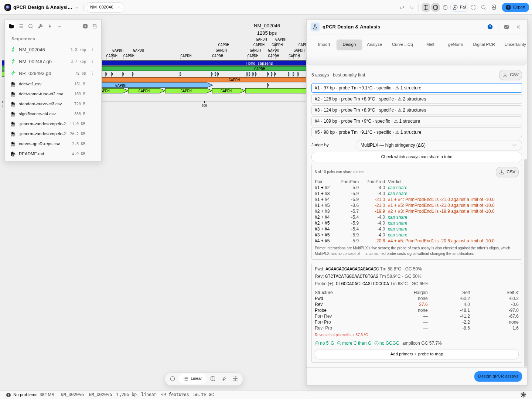This screenshot has width=532, height=399.
Task: Click the Export button
Action: click(x=516, y=7)
